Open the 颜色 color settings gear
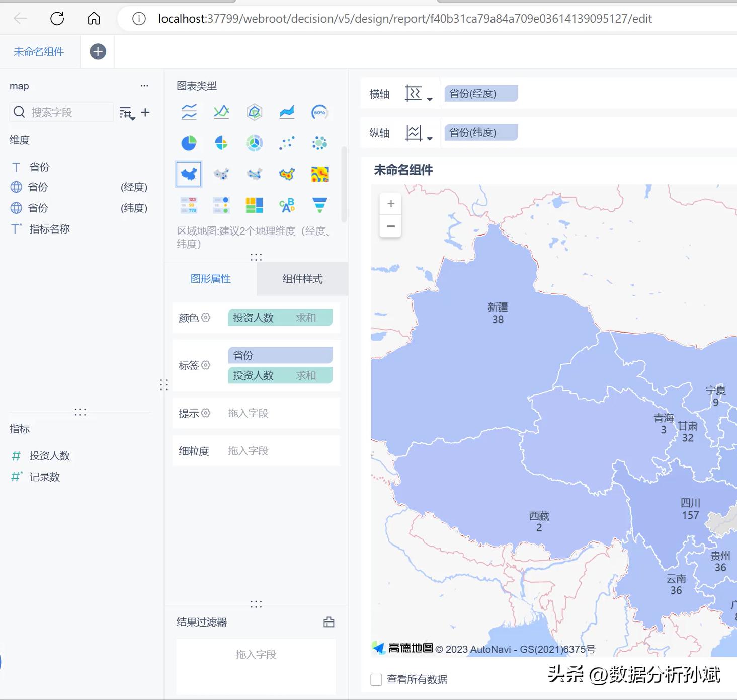Image resolution: width=737 pixels, height=700 pixels. (x=205, y=318)
